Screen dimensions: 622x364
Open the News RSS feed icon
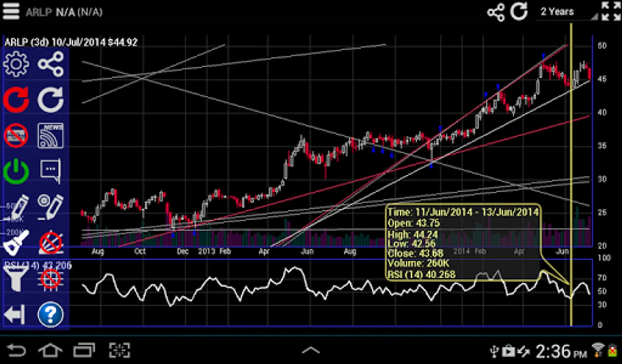click(x=51, y=135)
